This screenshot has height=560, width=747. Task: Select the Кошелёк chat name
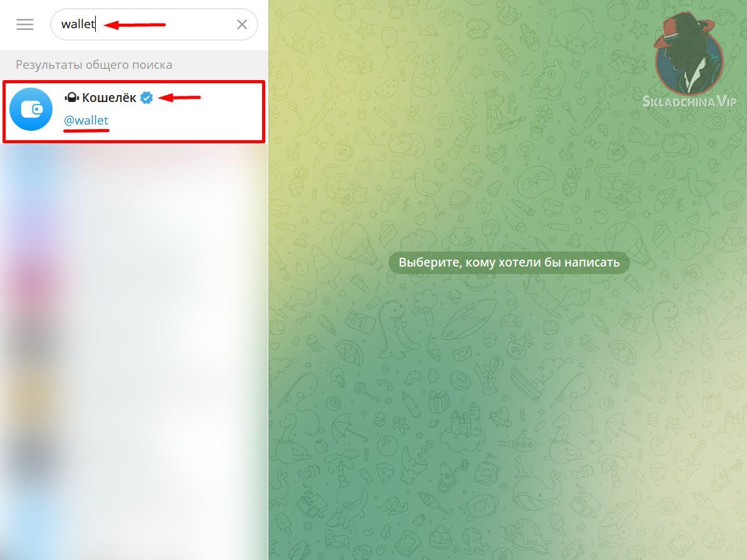[109, 98]
